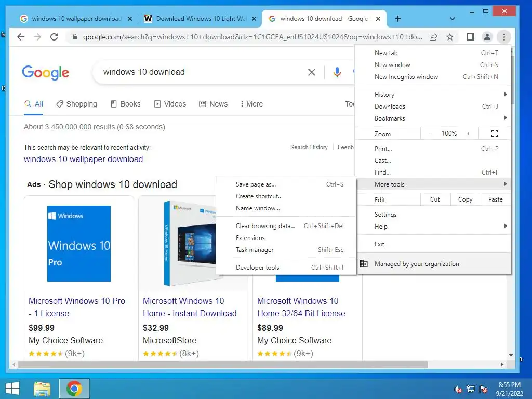The height and width of the screenshot is (399, 532).
Task: Open Developer tools
Action: coord(286,268)
